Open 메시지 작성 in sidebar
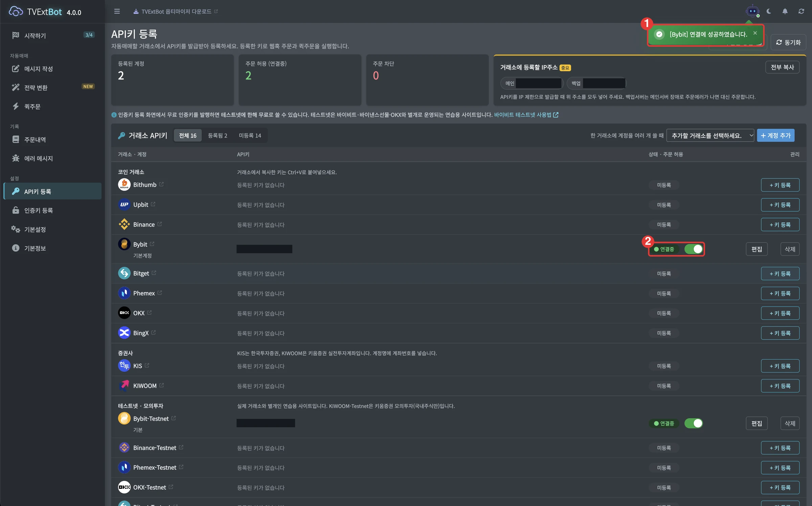812x506 pixels. coord(52,69)
